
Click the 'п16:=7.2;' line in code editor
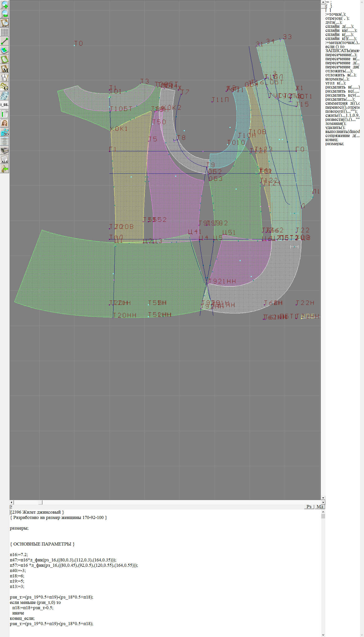pyautogui.click(x=19, y=555)
